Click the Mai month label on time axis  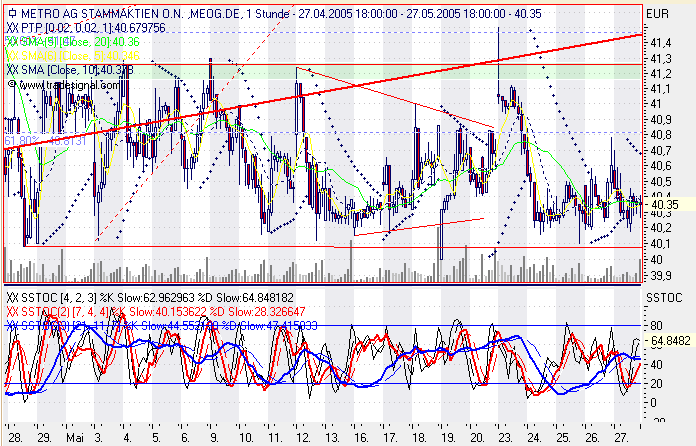pyautogui.click(x=75, y=438)
